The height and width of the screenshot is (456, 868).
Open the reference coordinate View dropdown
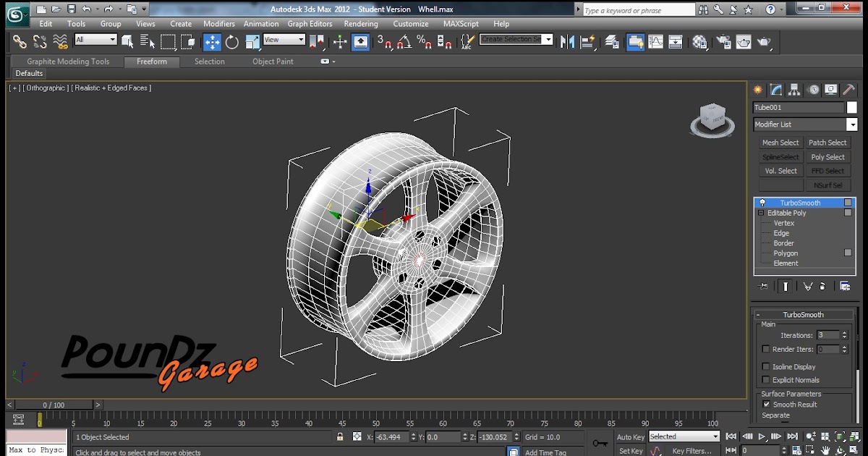tap(285, 41)
